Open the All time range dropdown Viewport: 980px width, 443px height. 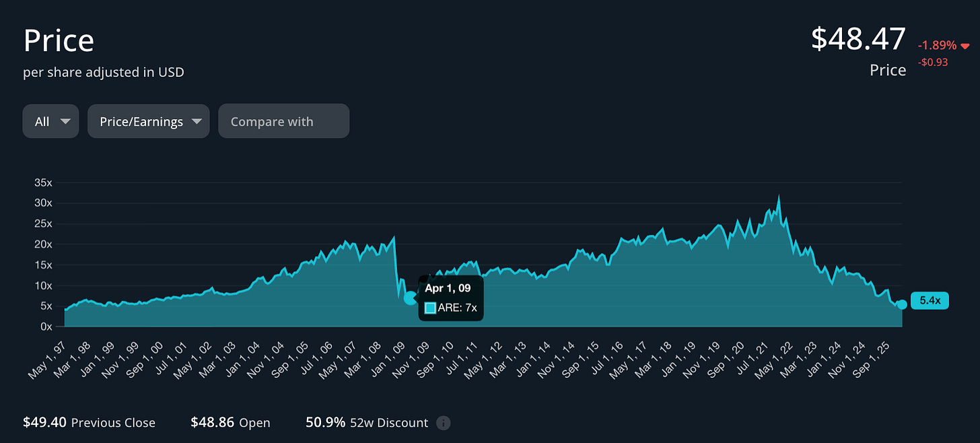point(50,121)
